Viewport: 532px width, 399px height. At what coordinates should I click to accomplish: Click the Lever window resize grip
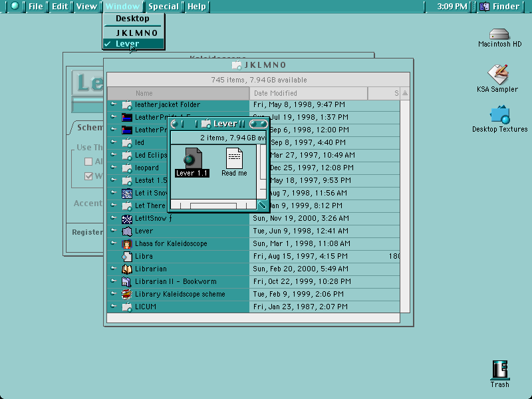pos(261,205)
